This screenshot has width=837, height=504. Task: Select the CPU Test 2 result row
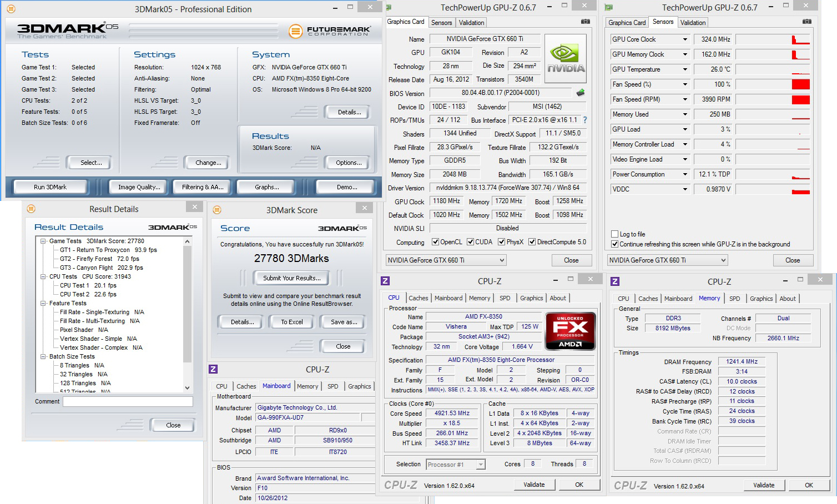[x=88, y=294]
